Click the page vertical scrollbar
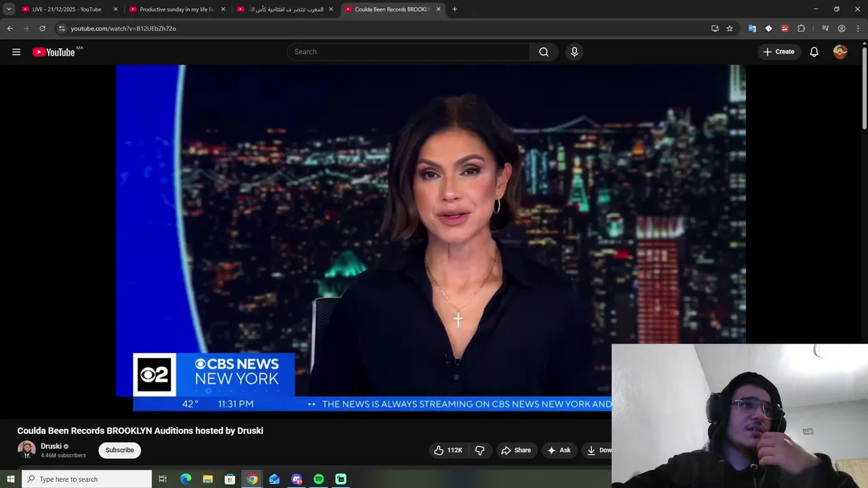The width and height of the screenshot is (868, 488). tap(864, 88)
